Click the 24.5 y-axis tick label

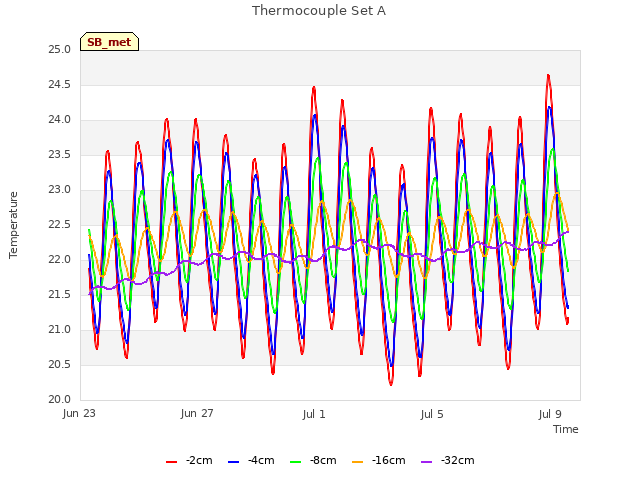tap(60, 84)
